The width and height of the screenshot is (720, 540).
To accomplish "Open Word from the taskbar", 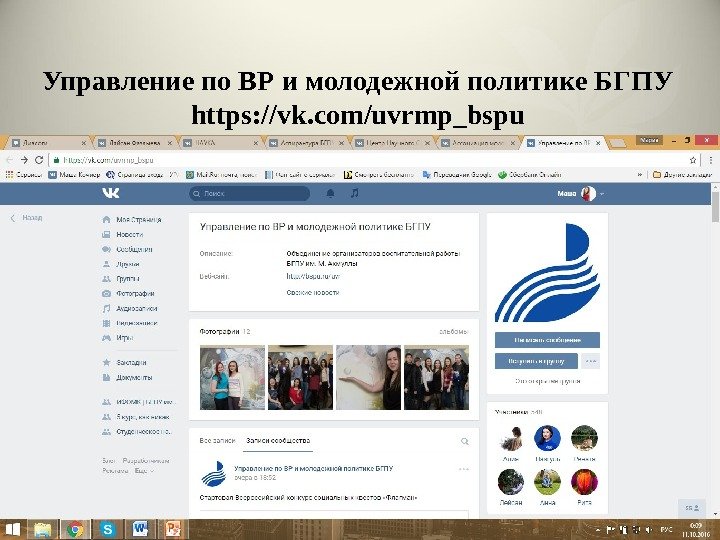I will [x=140, y=529].
